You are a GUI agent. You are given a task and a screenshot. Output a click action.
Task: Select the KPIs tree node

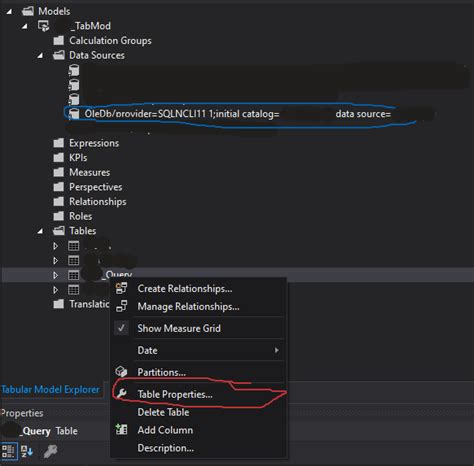[x=78, y=158]
